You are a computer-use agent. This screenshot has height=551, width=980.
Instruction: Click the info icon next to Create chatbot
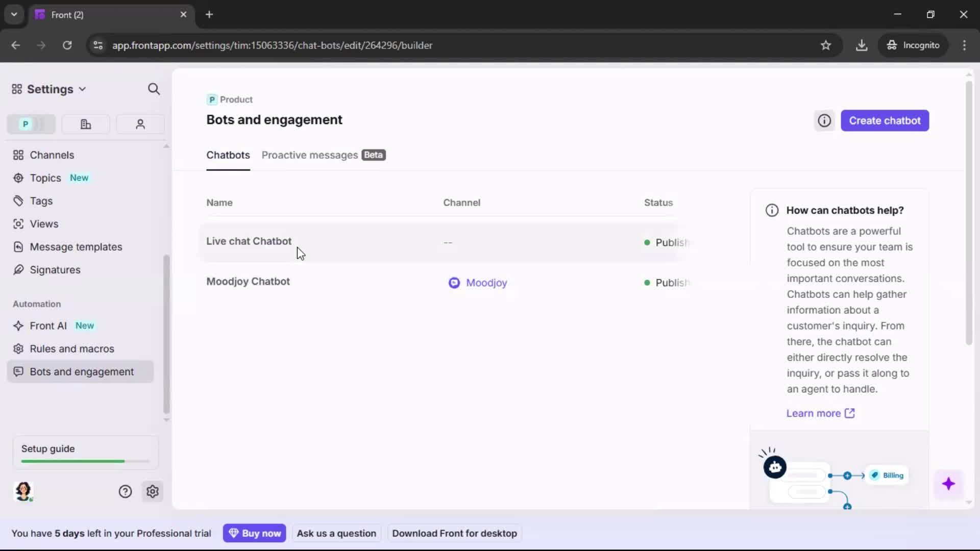pyautogui.click(x=824, y=120)
